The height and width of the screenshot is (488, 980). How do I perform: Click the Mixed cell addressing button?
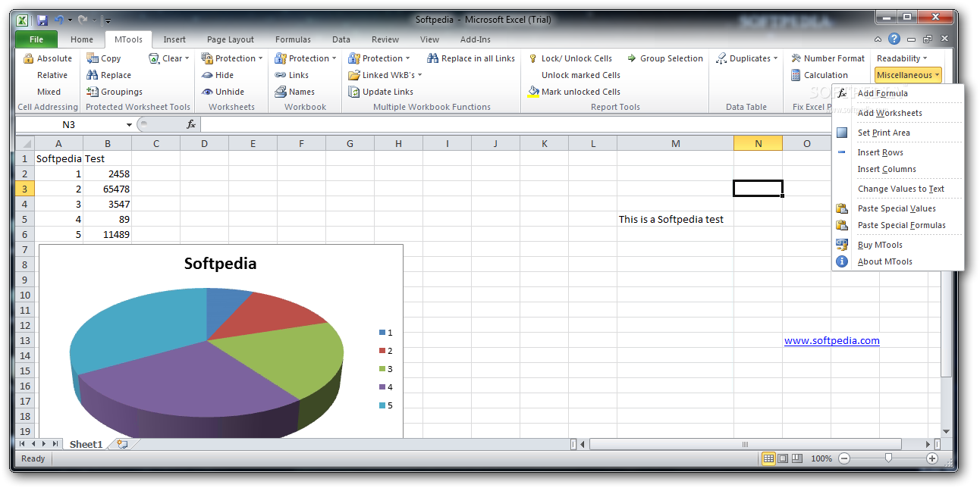[x=49, y=92]
